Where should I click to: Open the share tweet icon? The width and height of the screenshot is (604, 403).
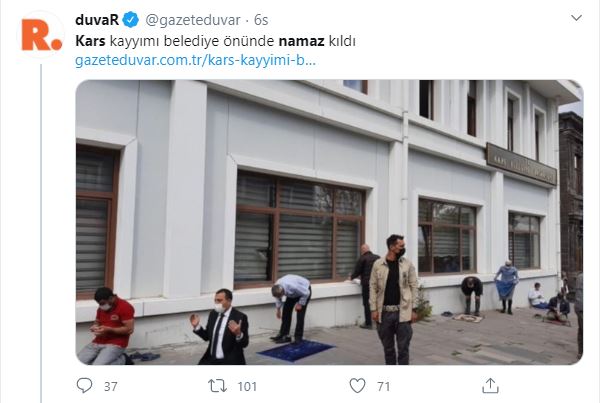(x=490, y=386)
